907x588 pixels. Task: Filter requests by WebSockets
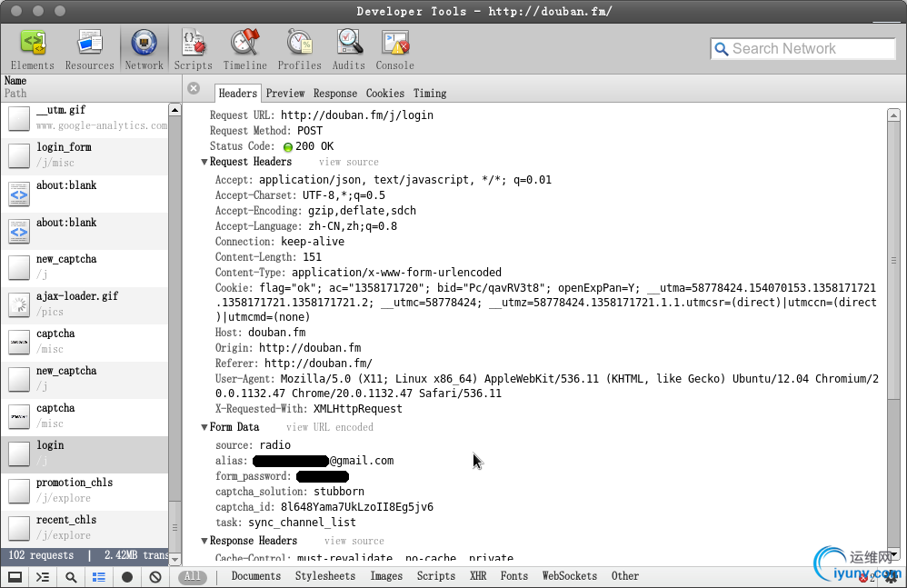[x=569, y=576]
